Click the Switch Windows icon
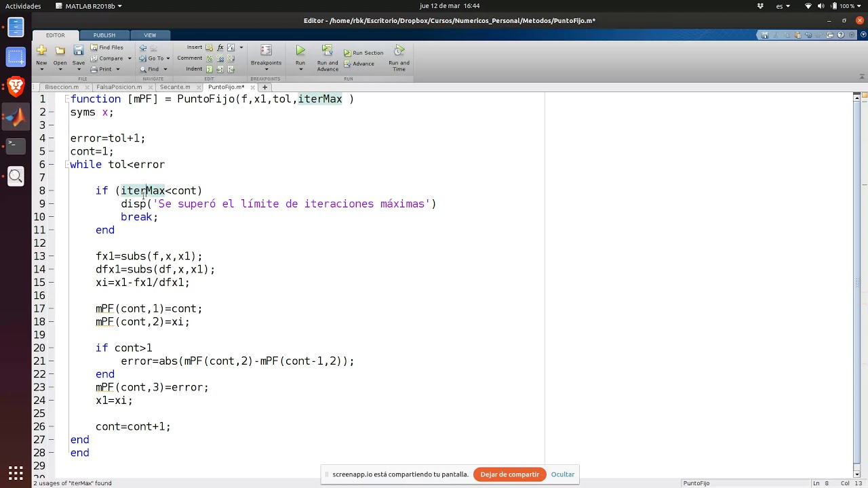Image resolution: width=868 pixels, height=488 pixels. 830,35
